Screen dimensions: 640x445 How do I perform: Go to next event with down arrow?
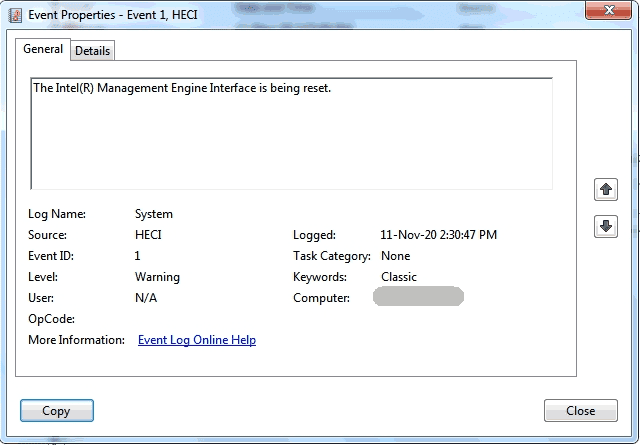point(605,227)
